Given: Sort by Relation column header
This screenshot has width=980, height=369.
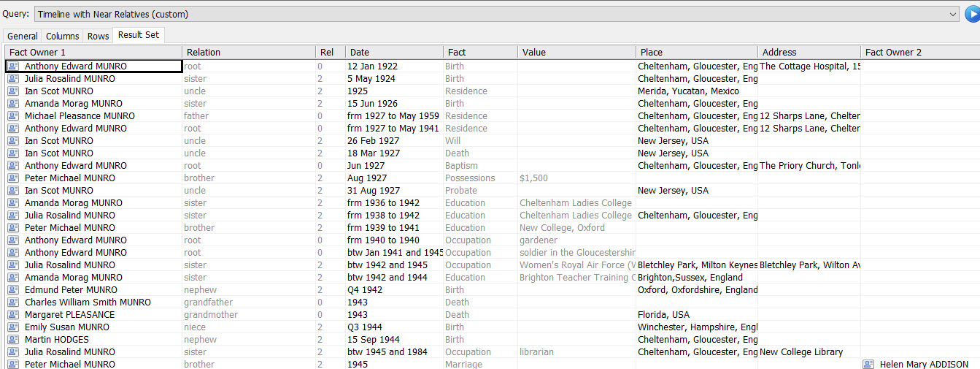Looking at the screenshot, I should 248,52.
